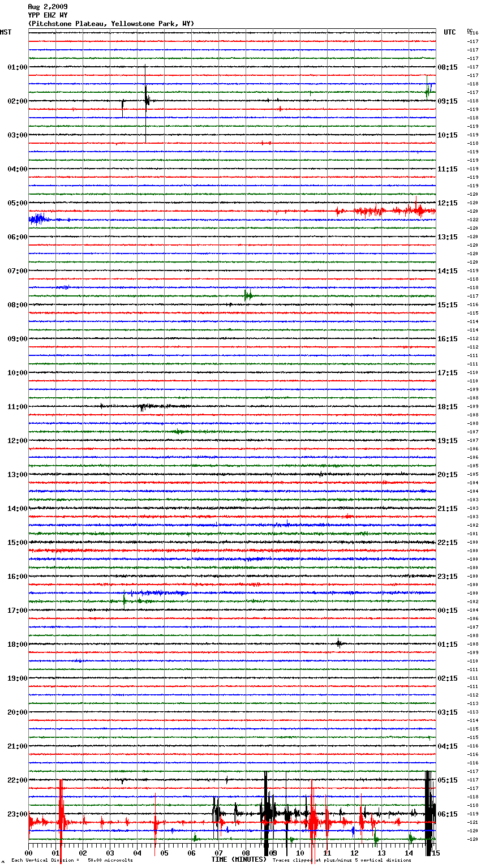Viewport: 481px width, 868px height.
Task: Pick the 05:15 UTC time label
Action: pyautogui.click(x=448, y=780)
